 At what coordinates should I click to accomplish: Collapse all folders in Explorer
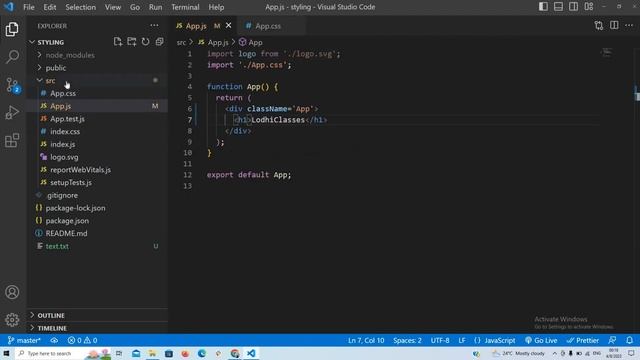[159, 42]
